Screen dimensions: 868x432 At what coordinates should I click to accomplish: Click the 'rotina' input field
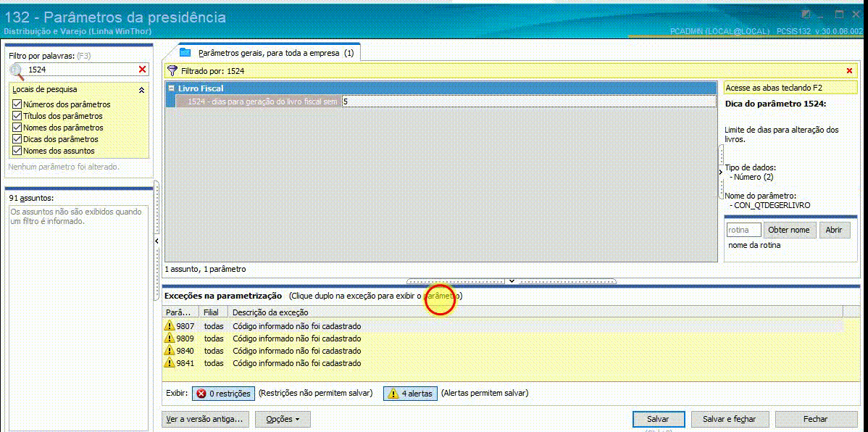[x=743, y=230]
